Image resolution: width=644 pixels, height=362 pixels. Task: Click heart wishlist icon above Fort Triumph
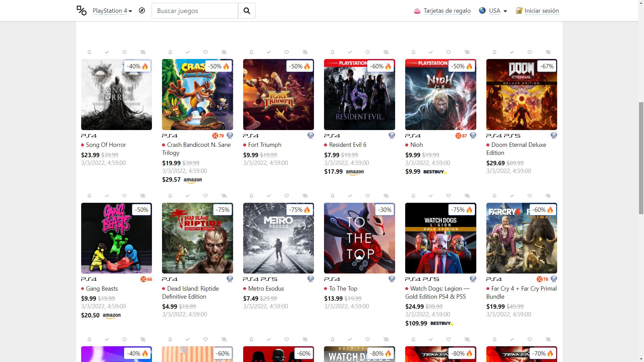(286, 52)
